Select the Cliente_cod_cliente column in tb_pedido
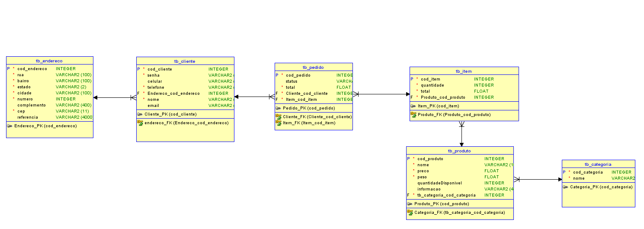 (x=314, y=93)
